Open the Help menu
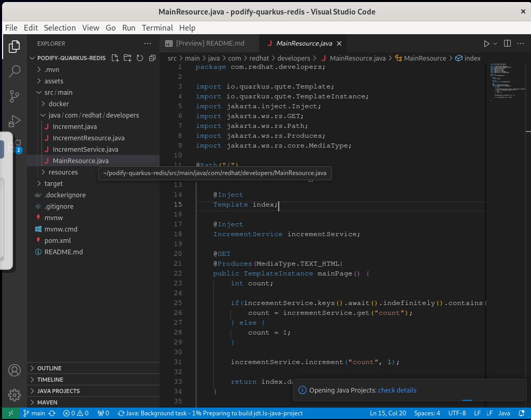The image size is (531, 420). point(187,28)
